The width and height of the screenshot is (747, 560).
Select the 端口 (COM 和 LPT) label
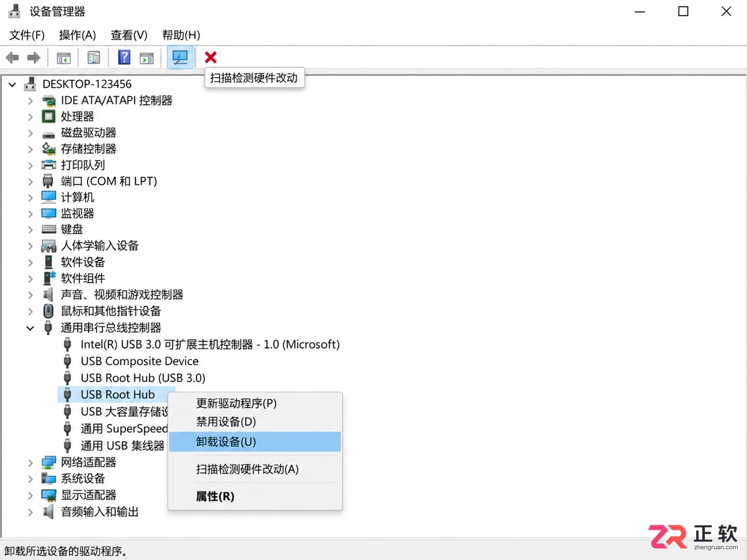(x=109, y=181)
